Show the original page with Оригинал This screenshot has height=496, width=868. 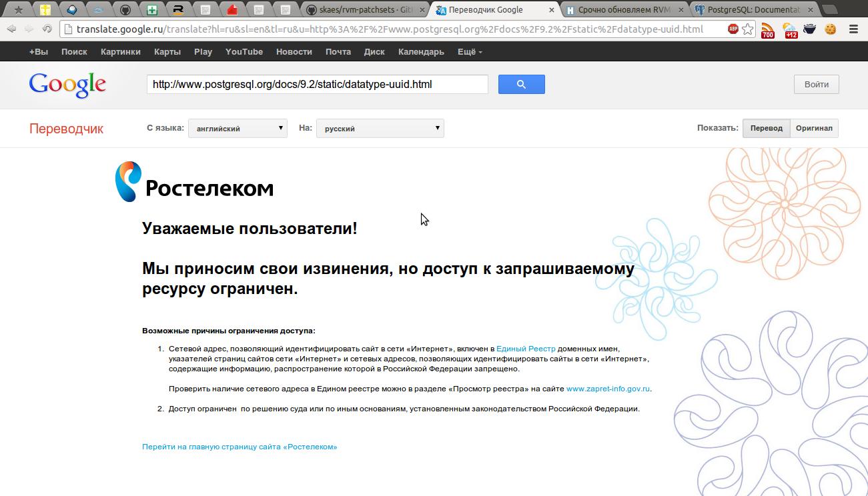(x=814, y=128)
